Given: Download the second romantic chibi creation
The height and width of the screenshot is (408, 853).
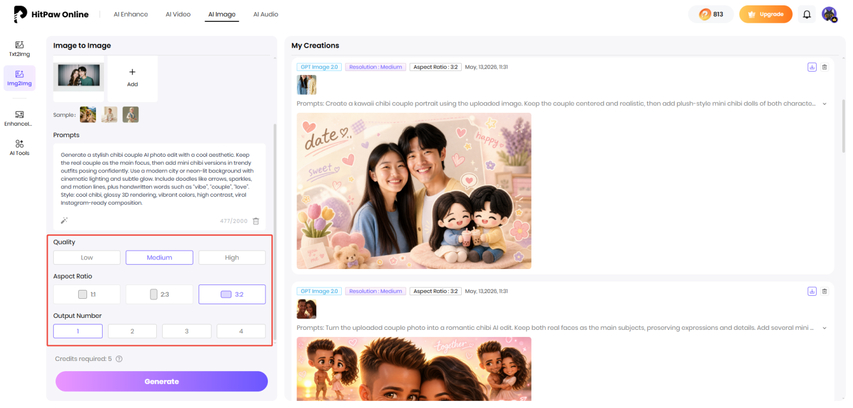Looking at the screenshot, I should [x=812, y=291].
